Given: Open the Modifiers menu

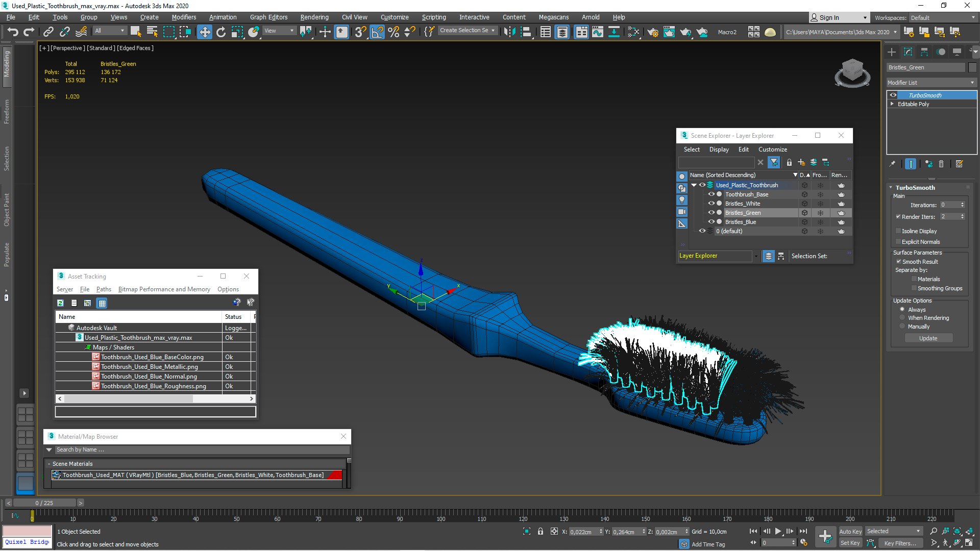Looking at the screenshot, I should click(x=184, y=17).
